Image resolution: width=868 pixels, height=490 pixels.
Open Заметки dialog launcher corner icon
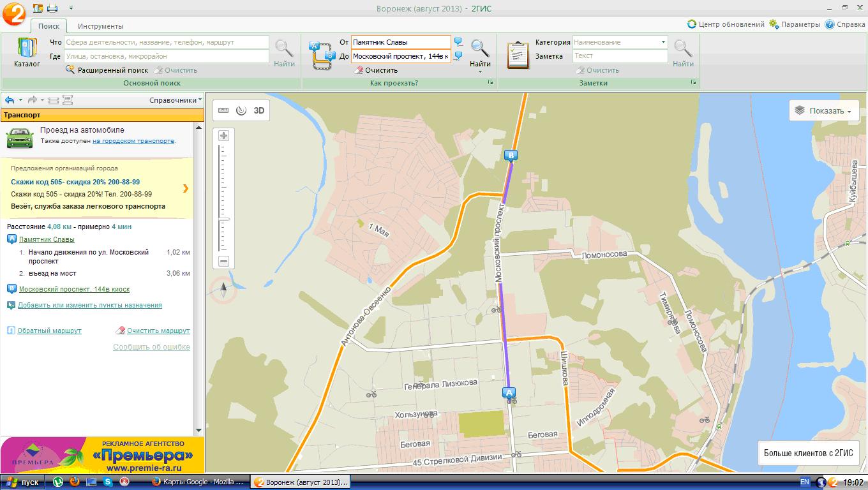693,83
